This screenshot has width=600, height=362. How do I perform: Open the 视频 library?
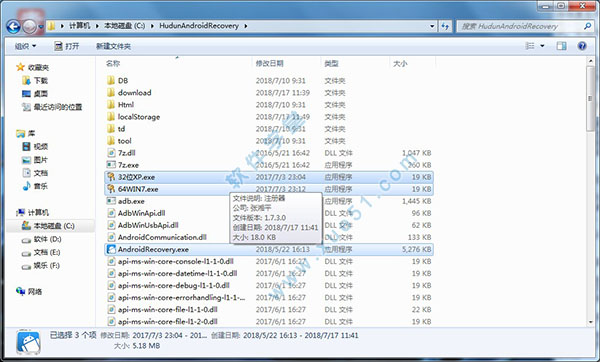click(35, 146)
